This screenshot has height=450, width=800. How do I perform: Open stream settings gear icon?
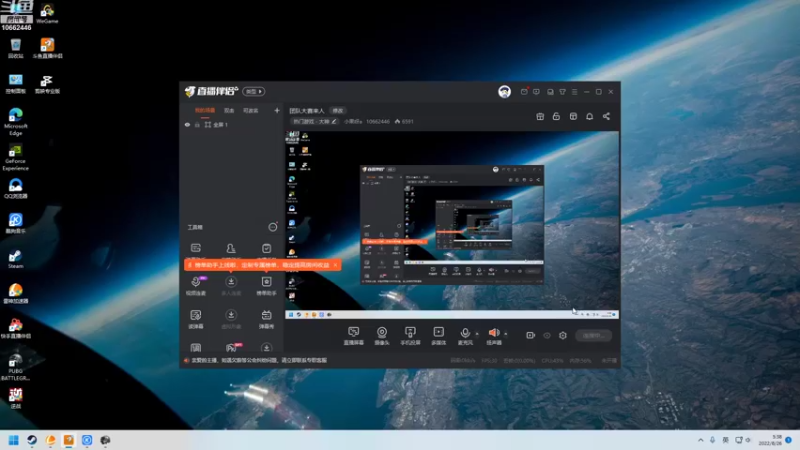point(563,335)
